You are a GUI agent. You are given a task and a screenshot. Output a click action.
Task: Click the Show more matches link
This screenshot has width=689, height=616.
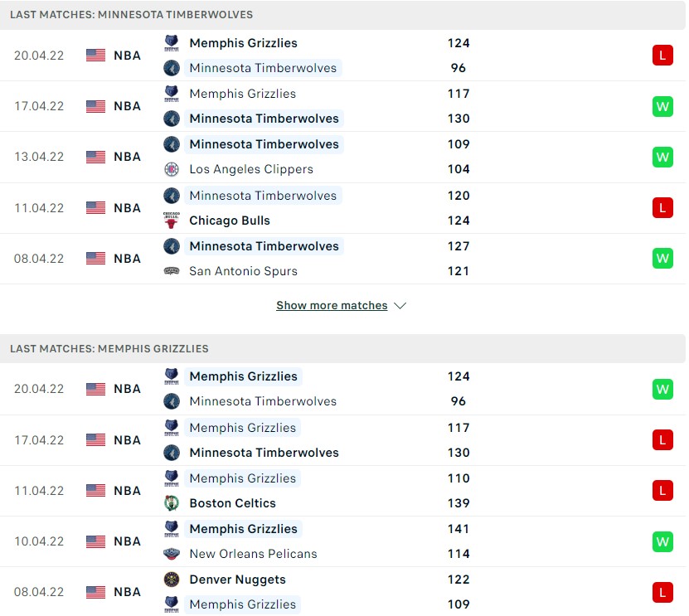pos(332,305)
